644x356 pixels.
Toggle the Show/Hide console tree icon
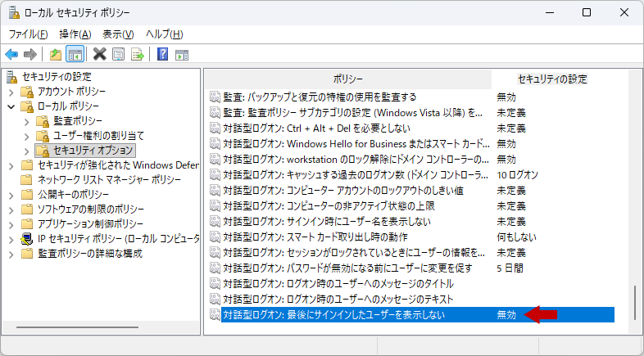75,55
